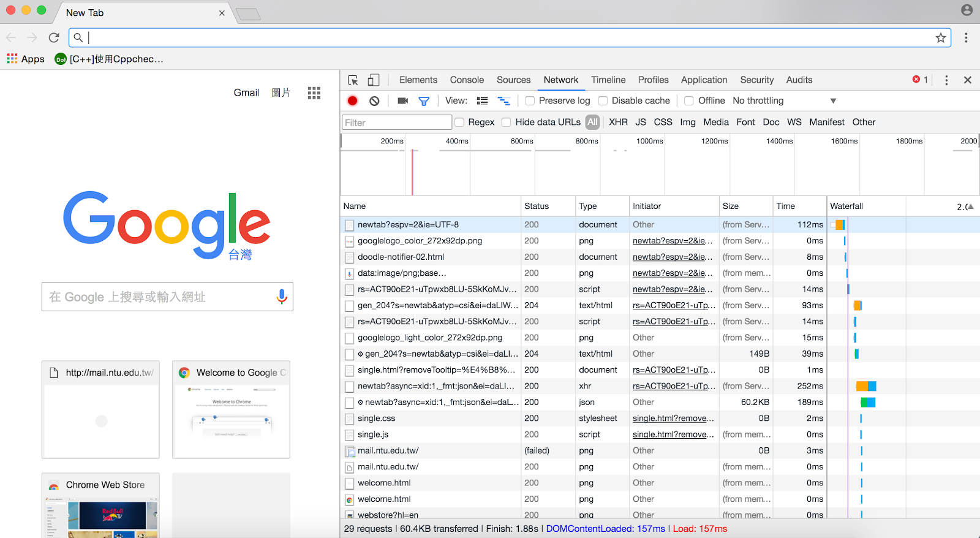Close the DevTools panel
980x538 pixels.
968,80
